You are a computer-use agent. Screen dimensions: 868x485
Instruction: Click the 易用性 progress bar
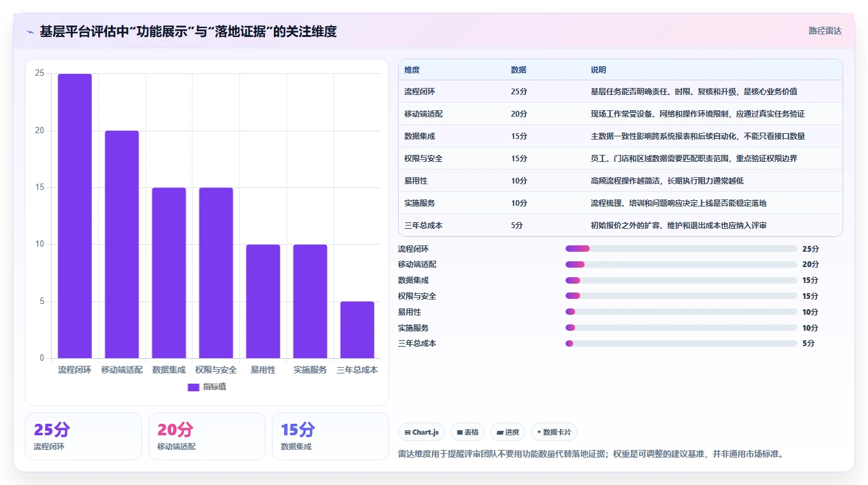(681, 312)
